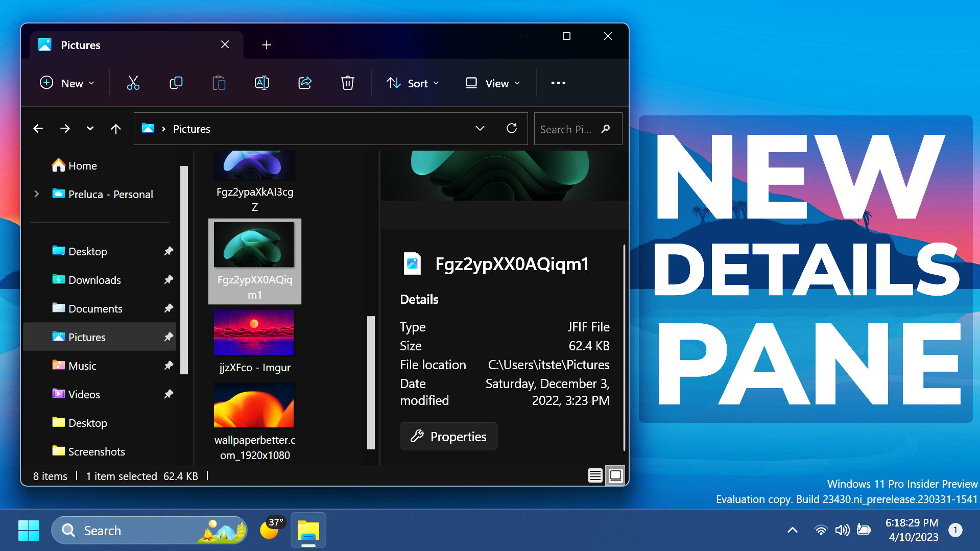Click the Copy icon

[176, 83]
